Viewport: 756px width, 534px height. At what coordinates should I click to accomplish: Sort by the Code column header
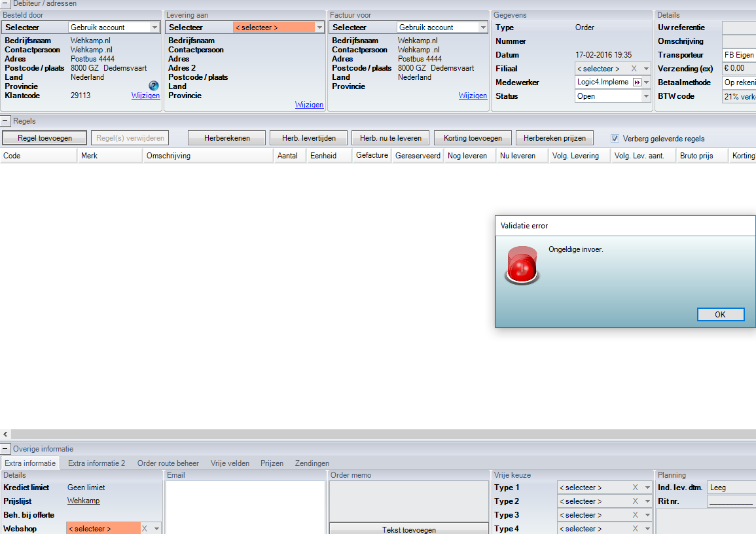coord(39,156)
